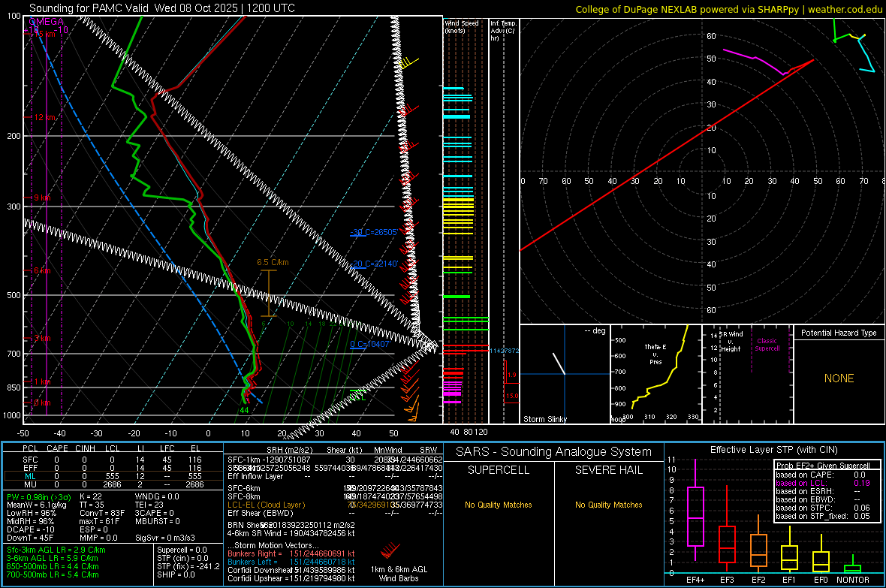Click the red 1km & 6km wind barb icon

pyautogui.click(x=390, y=550)
